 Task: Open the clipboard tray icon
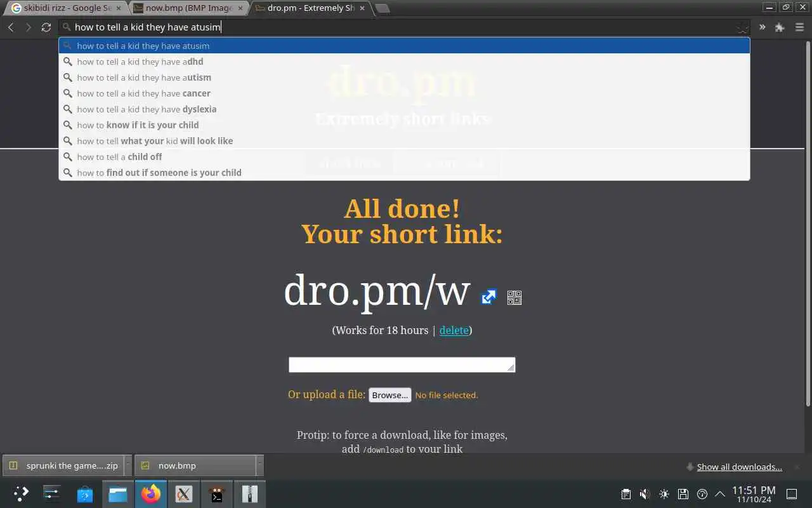pos(626,494)
